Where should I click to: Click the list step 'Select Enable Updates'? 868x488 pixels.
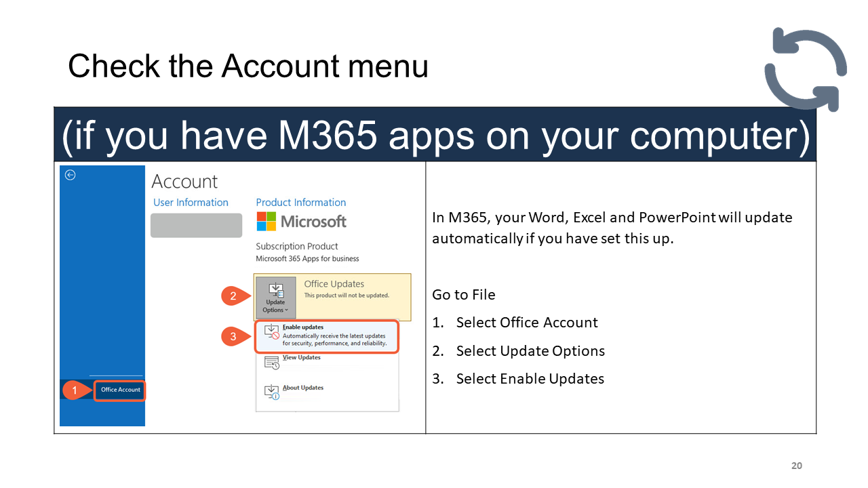[x=530, y=379]
